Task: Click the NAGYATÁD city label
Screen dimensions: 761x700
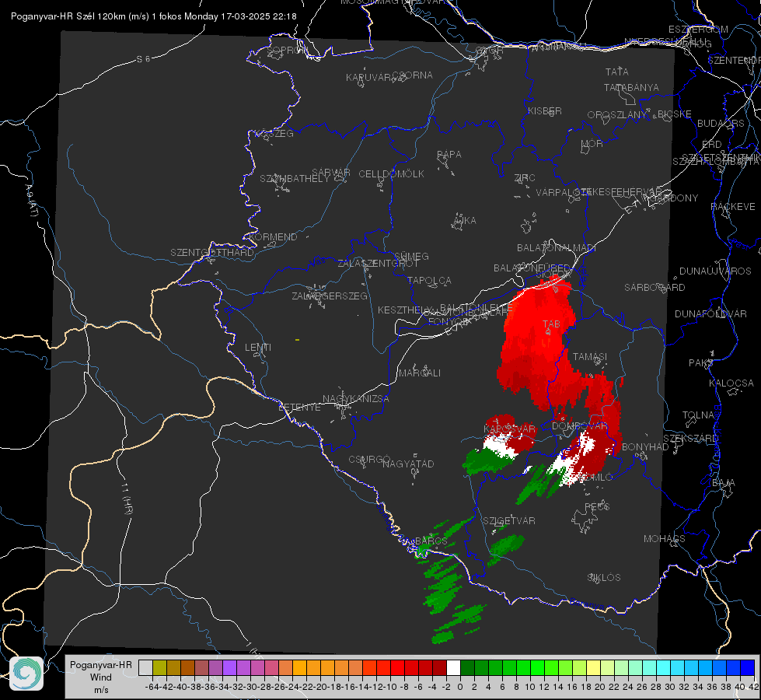Action: pos(408,464)
